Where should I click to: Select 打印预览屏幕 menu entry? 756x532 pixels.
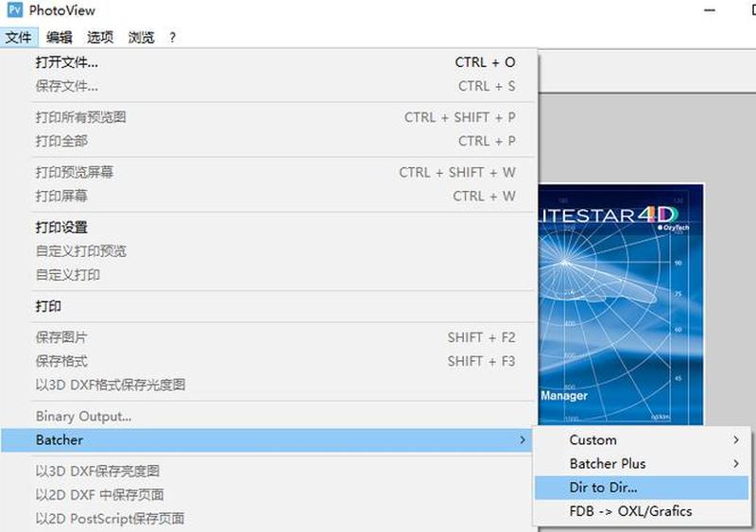(269, 172)
